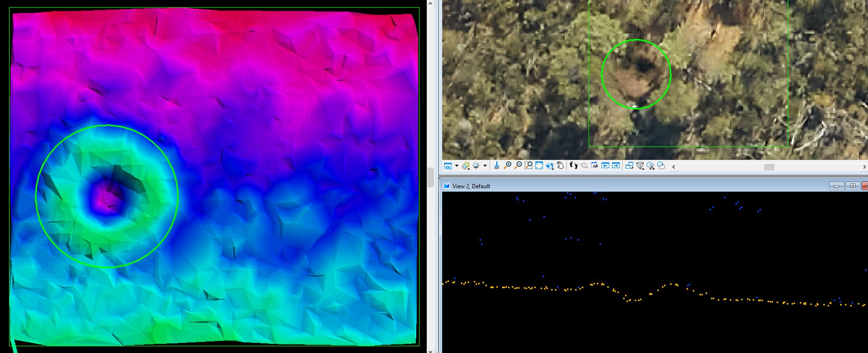Click the vertical scrollbar up arrow
This screenshot has height=353, width=868.
[430, 3]
